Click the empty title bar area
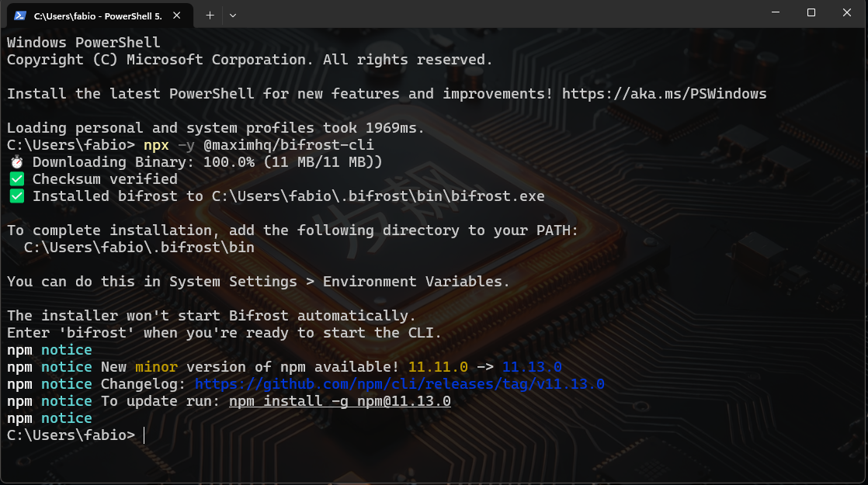Viewport: 868px width, 485px height. [x=498, y=14]
